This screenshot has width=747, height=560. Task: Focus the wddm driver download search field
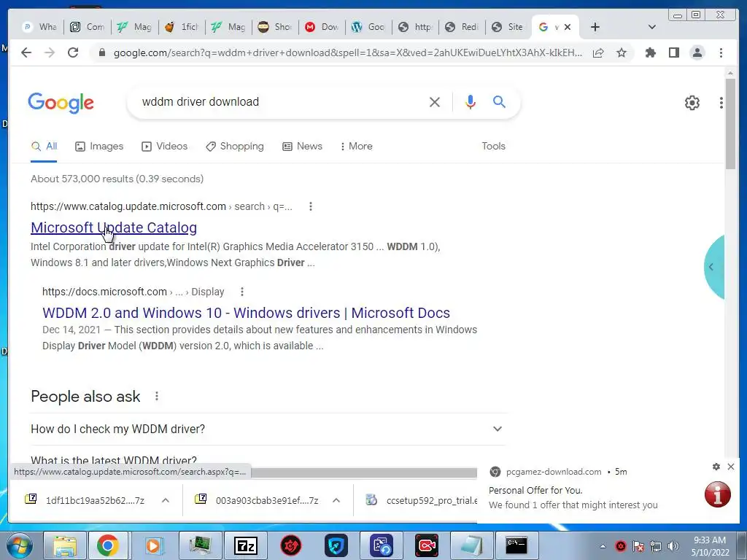281,102
